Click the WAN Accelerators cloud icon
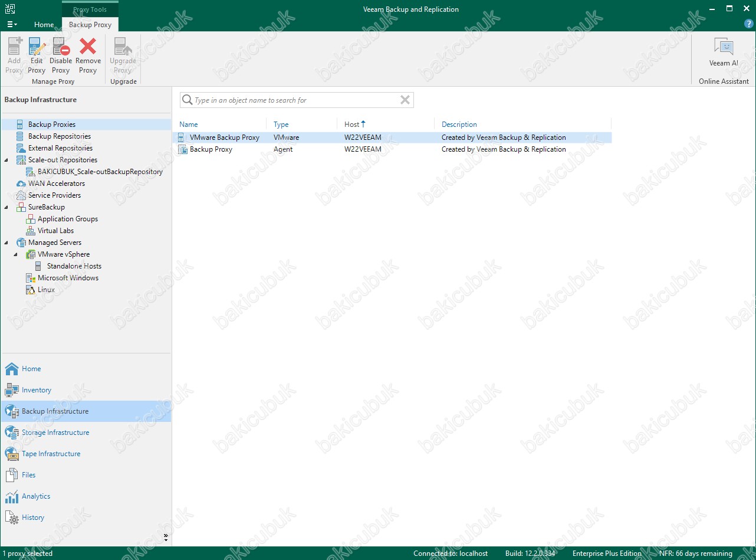Viewport: 756px width, 560px height. pyautogui.click(x=21, y=184)
